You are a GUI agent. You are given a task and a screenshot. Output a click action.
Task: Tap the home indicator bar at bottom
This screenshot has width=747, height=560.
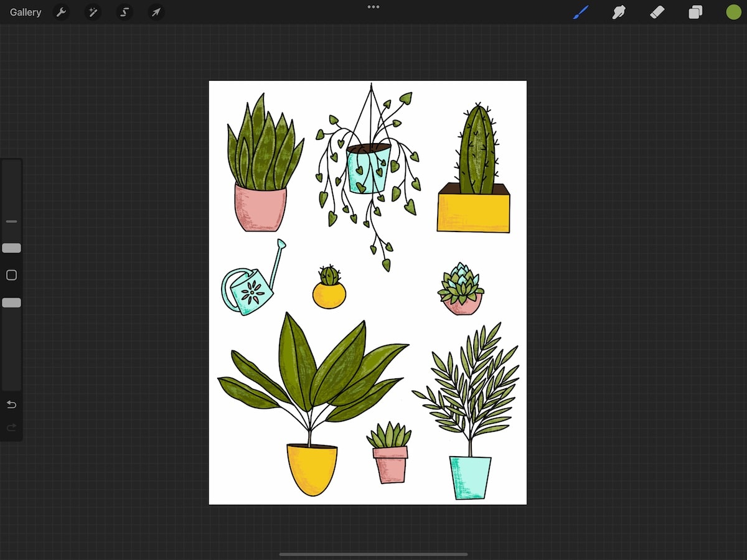click(x=373, y=553)
